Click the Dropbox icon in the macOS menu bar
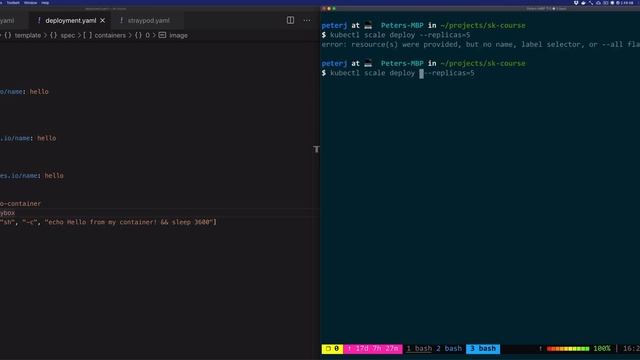The height and width of the screenshot is (360, 640). (576, 3)
